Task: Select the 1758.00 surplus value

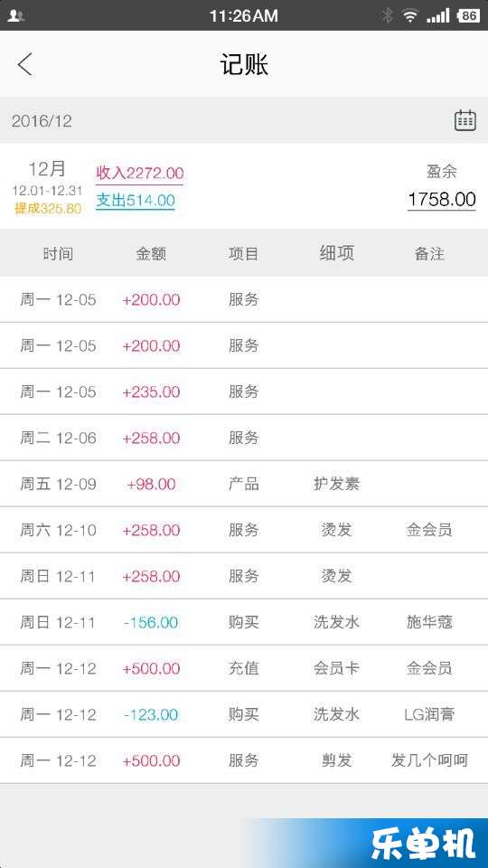Action: point(442,199)
